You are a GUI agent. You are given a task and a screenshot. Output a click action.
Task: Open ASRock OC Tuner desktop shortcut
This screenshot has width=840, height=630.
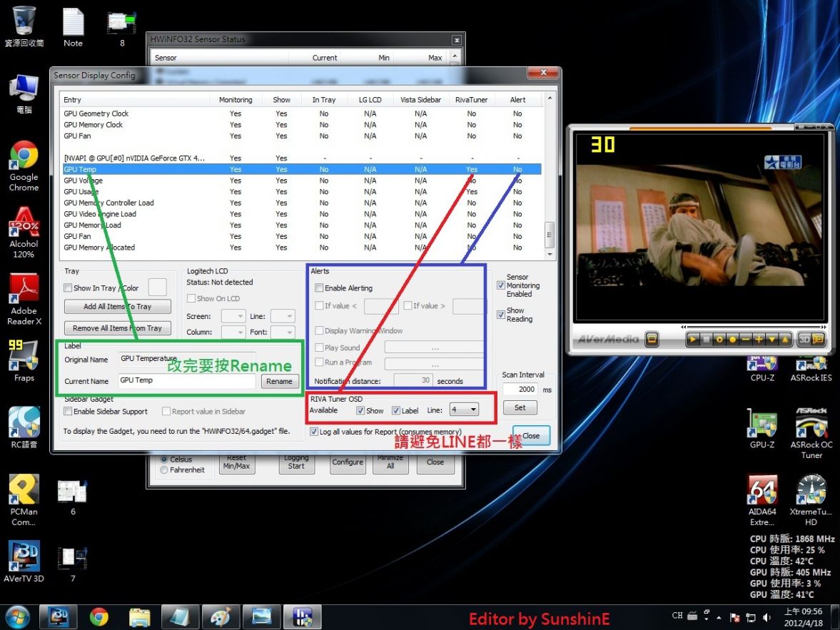point(811,433)
